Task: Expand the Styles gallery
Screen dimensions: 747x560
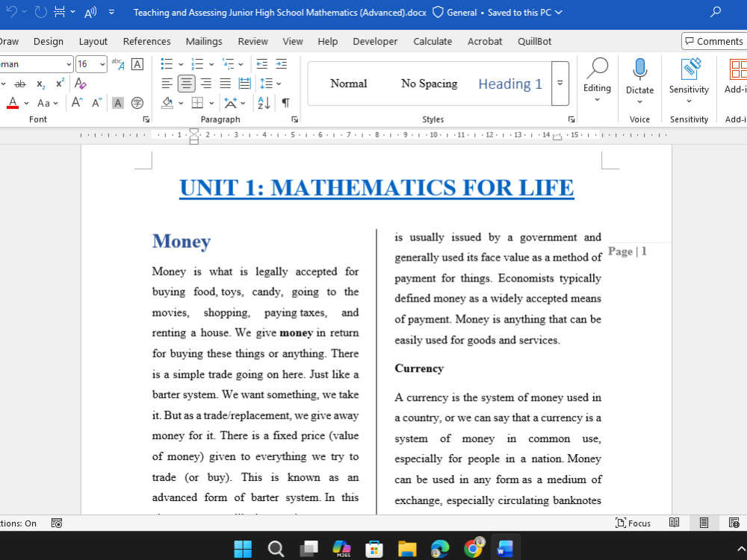Action: point(560,84)
